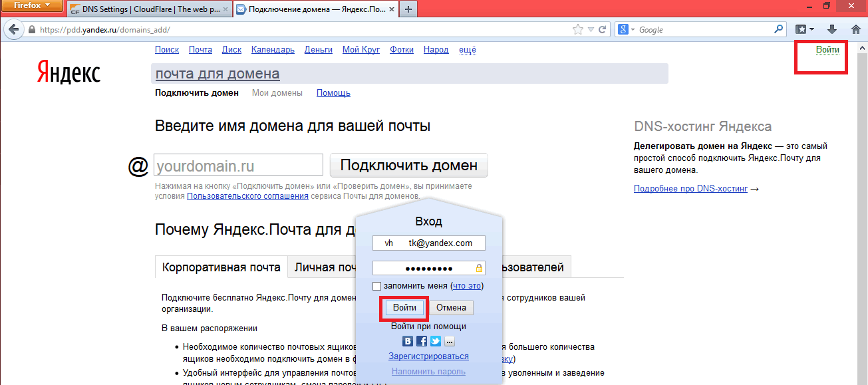868x385 pixels.
Task: Open the orange Firefox menu button
Action: coord(33,7)
